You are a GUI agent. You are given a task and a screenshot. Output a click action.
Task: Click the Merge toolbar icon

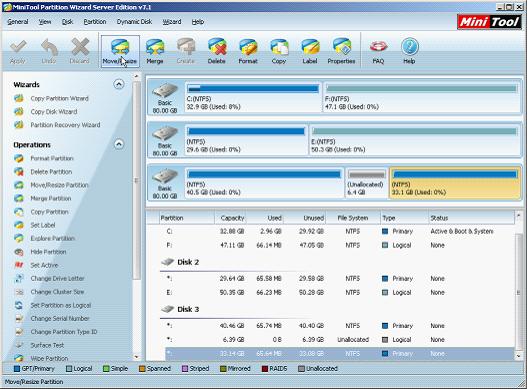(x=155, y=51)
